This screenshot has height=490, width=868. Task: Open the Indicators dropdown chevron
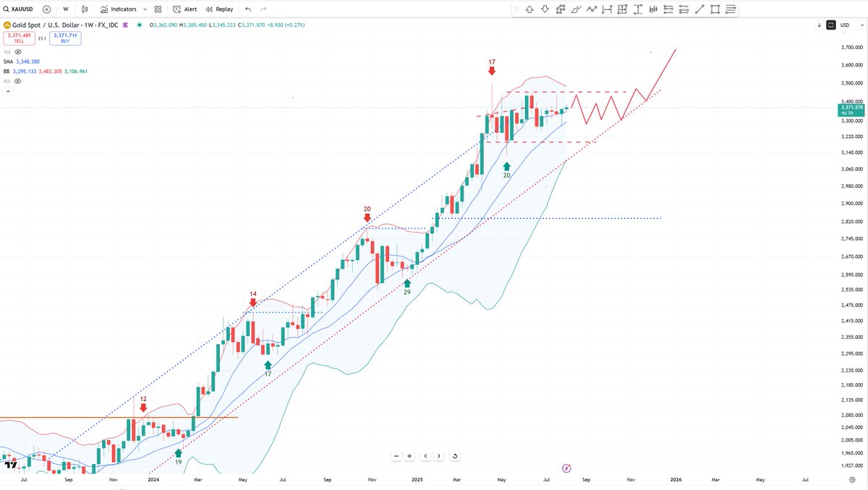(145, 9)
